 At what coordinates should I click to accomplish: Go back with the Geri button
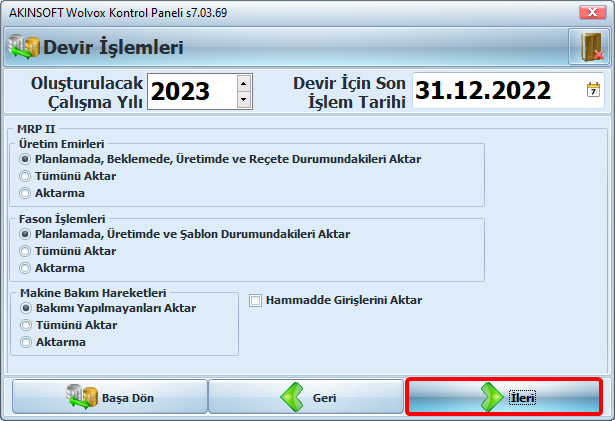point(306,397)
